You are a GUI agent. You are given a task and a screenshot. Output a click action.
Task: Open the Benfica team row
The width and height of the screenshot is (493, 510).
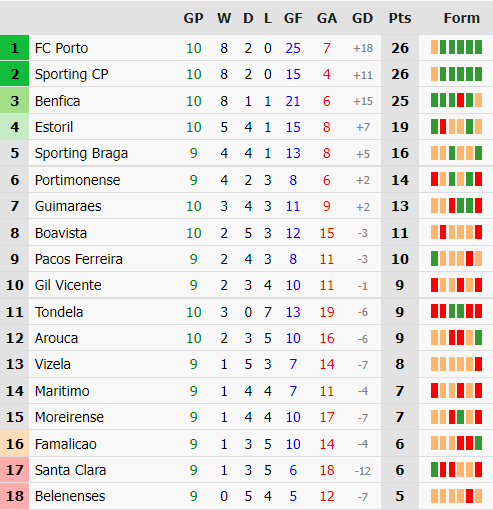[246, 101]
